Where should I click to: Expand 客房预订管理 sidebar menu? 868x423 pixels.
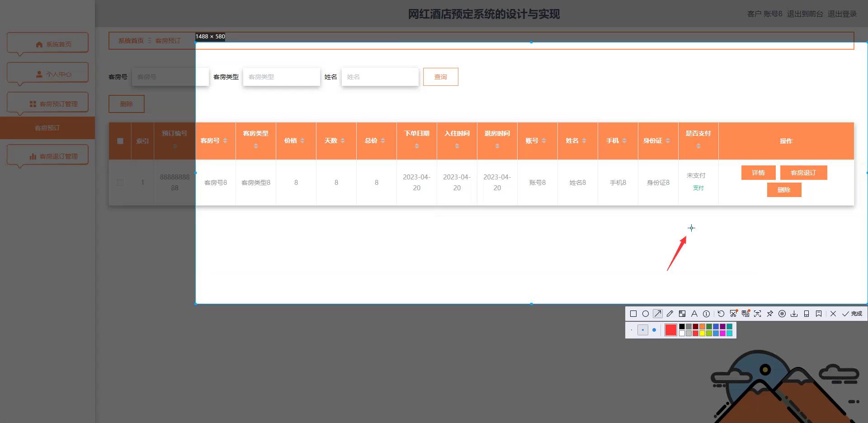pos(47,103)
